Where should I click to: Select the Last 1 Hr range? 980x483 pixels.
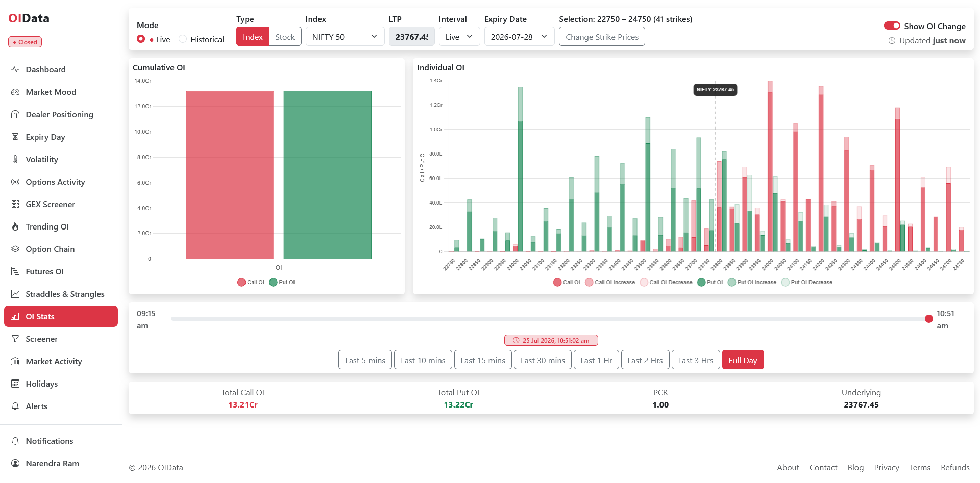596,360
